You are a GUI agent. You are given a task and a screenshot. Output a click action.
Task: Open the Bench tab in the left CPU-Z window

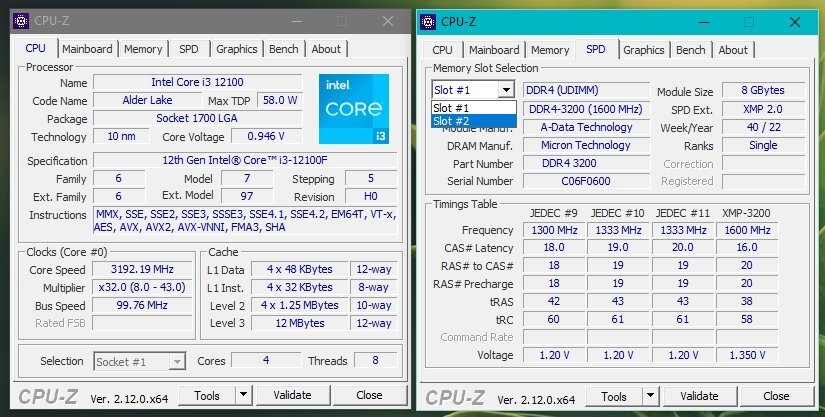(284, 49)
